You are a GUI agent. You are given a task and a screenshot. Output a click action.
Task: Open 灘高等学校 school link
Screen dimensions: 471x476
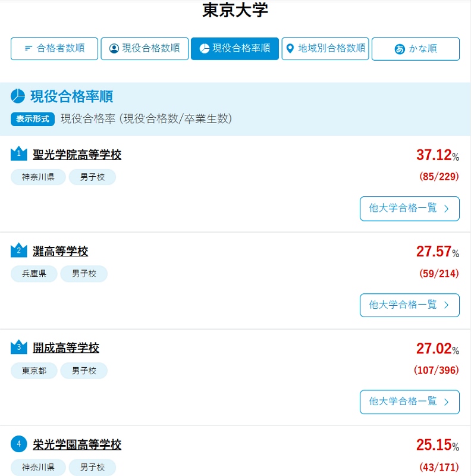coord(60,251)
